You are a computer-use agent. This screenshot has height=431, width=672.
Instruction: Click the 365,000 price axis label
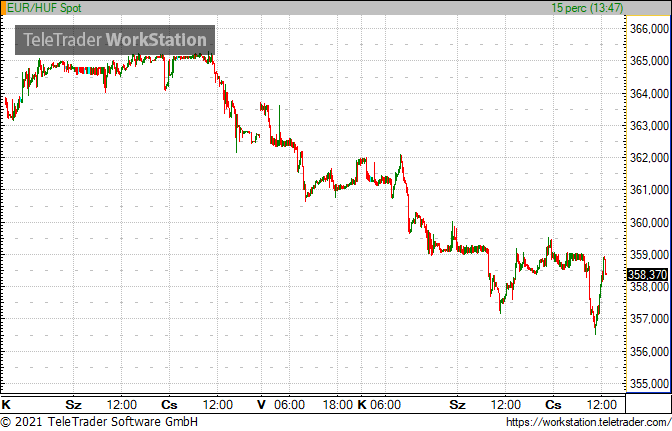(649, 61)
